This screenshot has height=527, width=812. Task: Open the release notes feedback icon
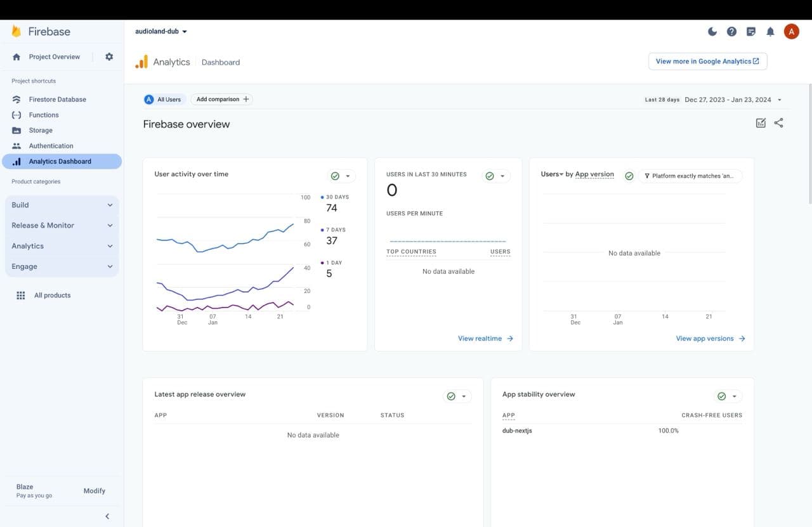click(x=751, y=31)
